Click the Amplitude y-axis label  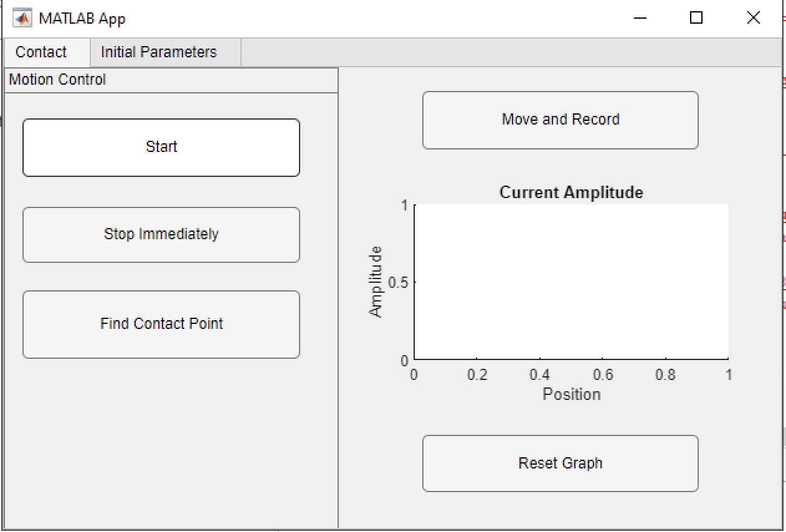376,282
